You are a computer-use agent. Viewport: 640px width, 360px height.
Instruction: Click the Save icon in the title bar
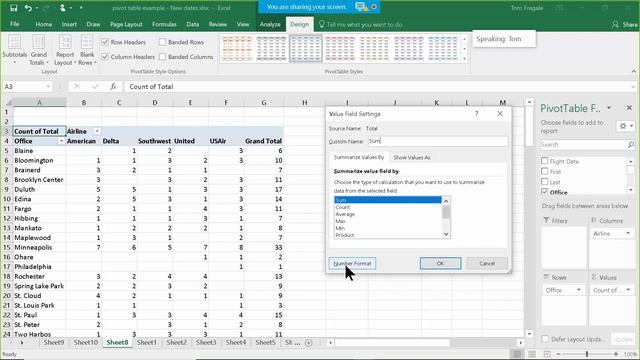13,8
